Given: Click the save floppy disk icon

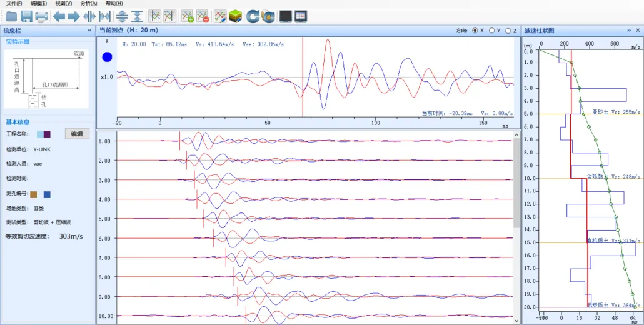Looking at the screenshot, I should (x=26, y=16).
